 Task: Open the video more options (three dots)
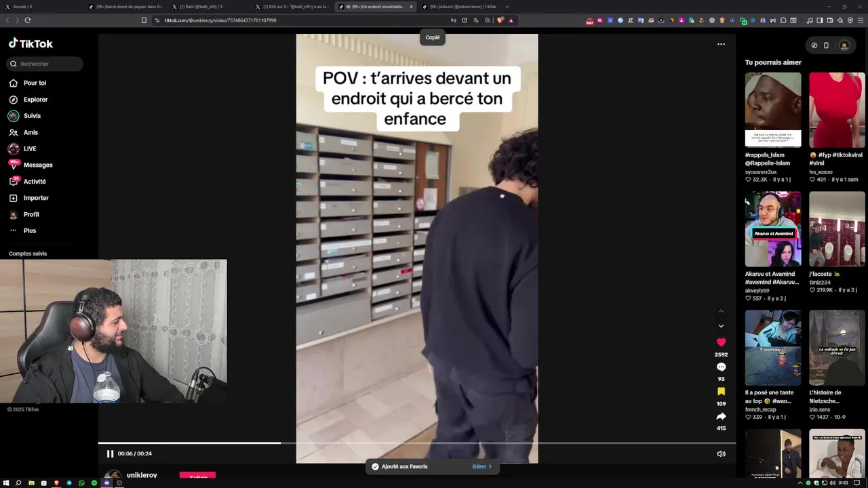click(721, 44)
